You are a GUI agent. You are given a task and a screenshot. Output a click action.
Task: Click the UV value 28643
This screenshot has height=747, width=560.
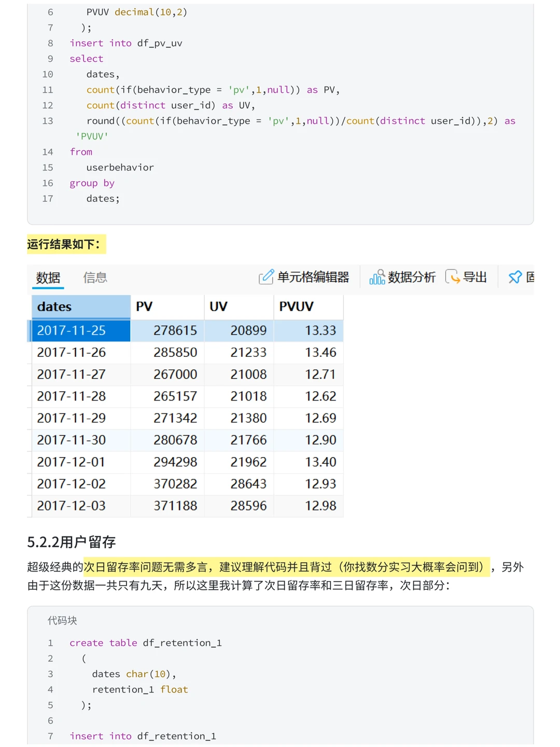click(239, 483)
